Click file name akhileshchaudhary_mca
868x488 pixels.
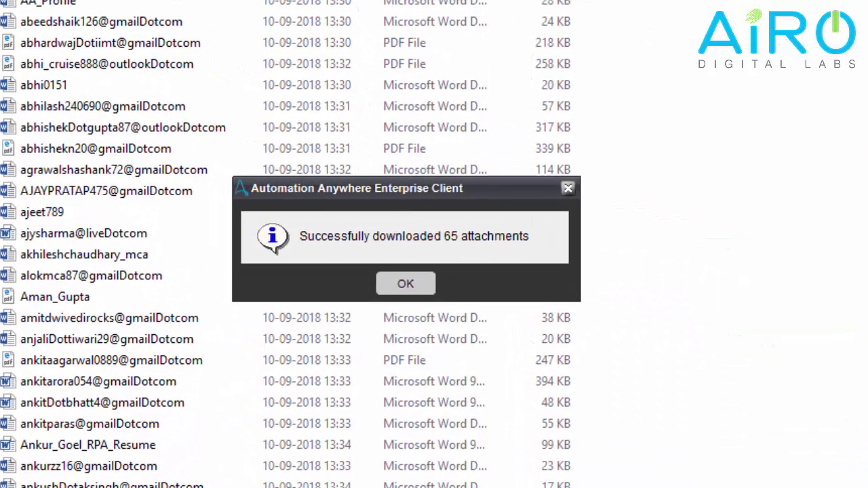[x=84, y=254]
